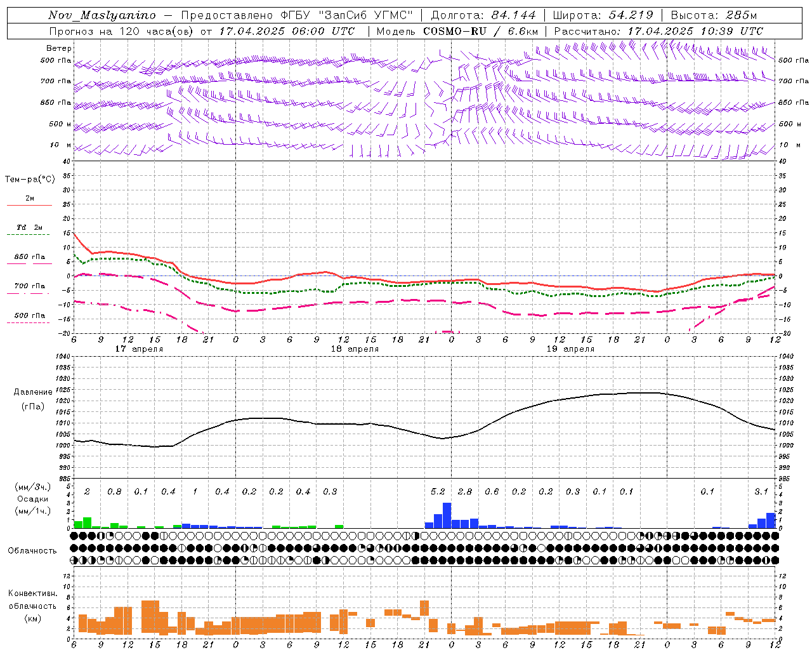
Task: Click the 5.2 three-hour precipitation value
Action: (x=438, y=491)
